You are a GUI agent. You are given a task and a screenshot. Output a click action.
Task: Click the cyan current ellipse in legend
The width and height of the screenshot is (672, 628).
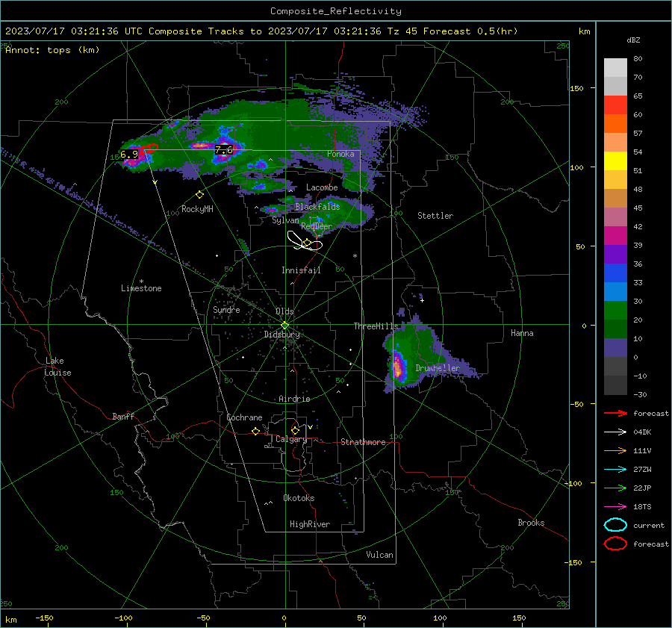coord(615,525)
